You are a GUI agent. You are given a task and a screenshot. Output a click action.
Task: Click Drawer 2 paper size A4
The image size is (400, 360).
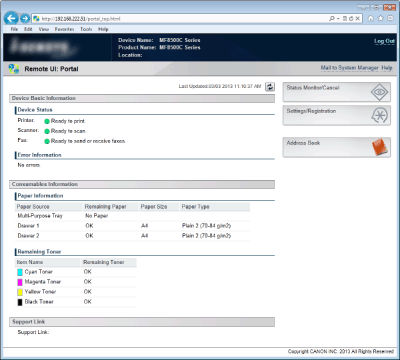point(145,236)
